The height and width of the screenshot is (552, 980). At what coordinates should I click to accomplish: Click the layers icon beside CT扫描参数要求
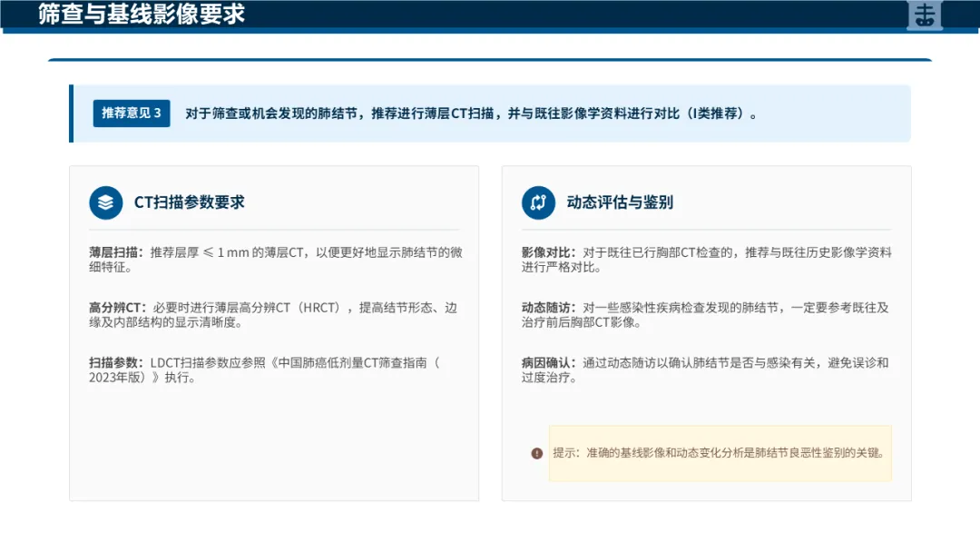pos(105,202)
